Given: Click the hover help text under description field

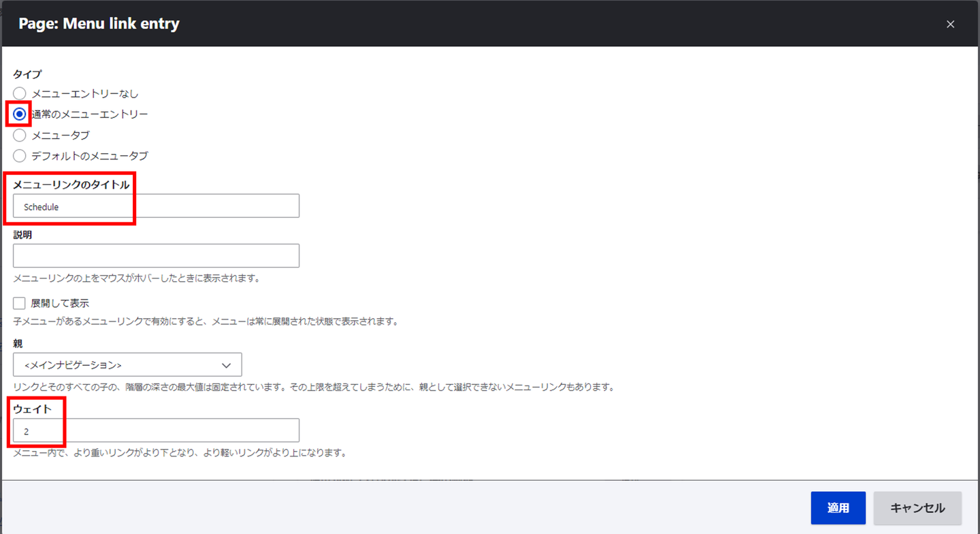Looking at the screenshot, I should pyautogui.click(x=136, y=278).
